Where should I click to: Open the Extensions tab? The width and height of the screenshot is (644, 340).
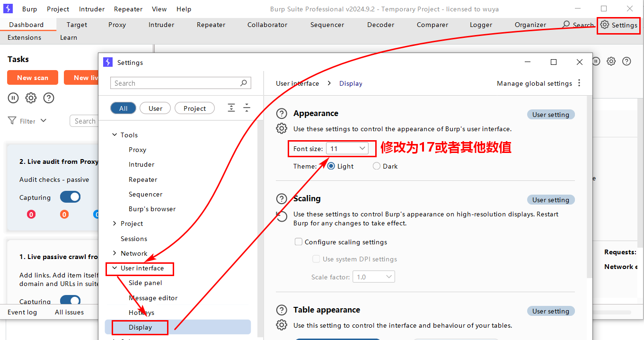pyautogui.click(x=25, y=37)
